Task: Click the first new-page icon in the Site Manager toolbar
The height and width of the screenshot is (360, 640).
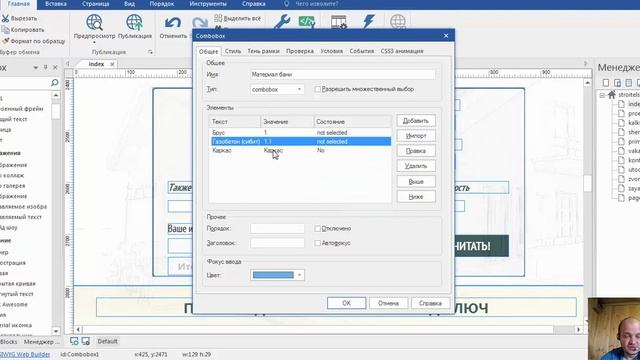Action: pyautogui.click(x=606, y=83)
